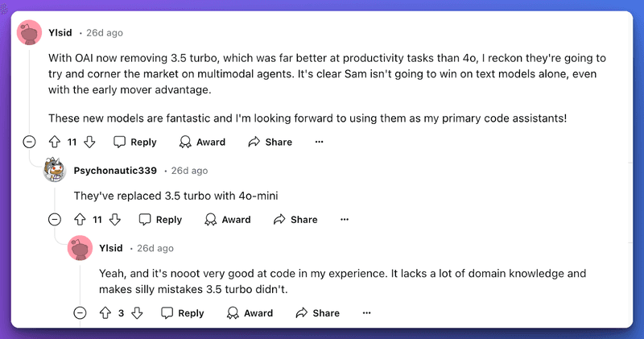
Task: Upvote Ylsid's top comment about 3.5 turbo
Action: pyautogui.click(x=55, y=142)
